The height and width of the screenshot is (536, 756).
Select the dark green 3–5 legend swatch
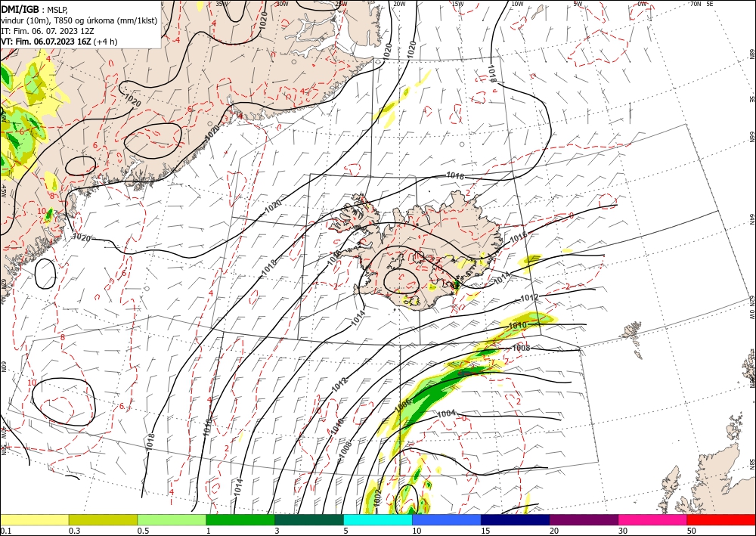[x=309, y=519]
